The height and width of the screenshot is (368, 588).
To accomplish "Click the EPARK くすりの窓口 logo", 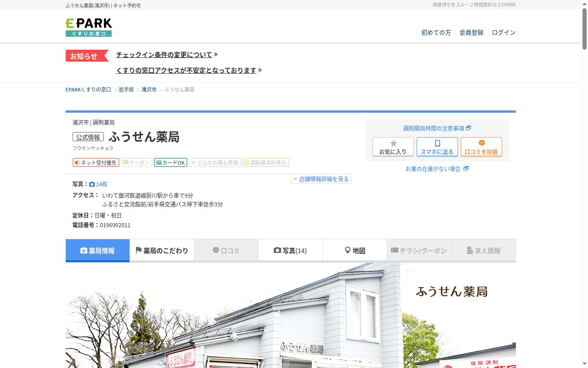I will pyautogui.click(x=89, y=28).
